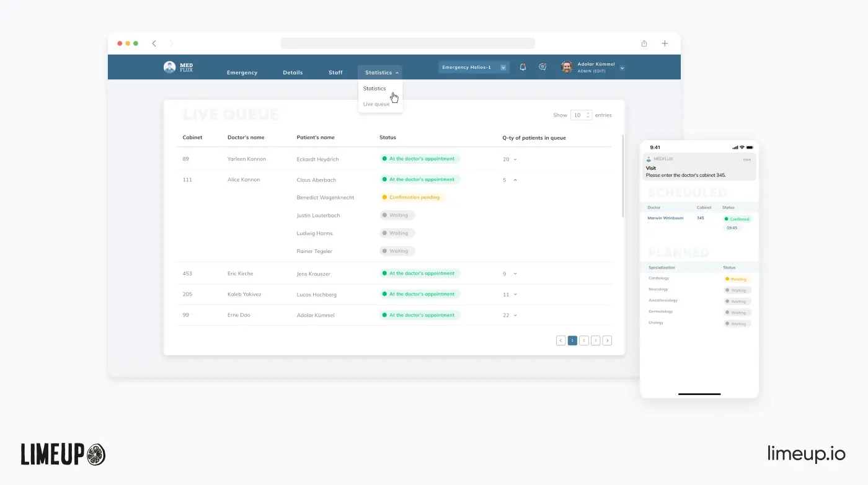Open the admin account dropdown chevron
The height and width of the screenshot is (485, 868).
pyautogui.click(x=622, y=67)
